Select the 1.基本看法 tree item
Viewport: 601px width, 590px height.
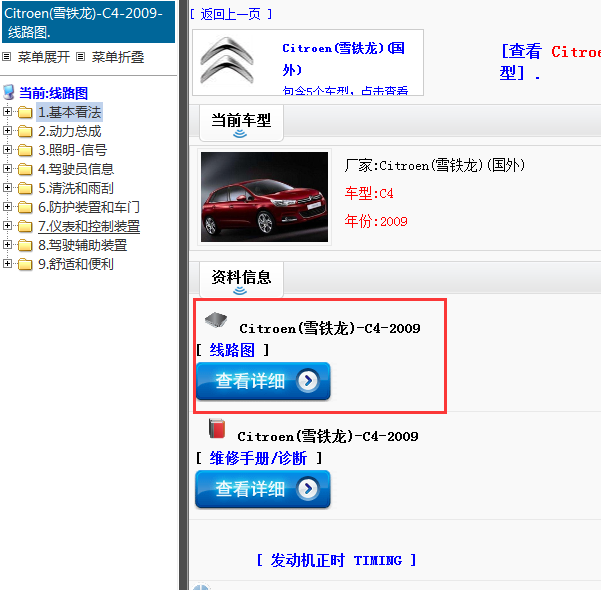tap(69, 112)
